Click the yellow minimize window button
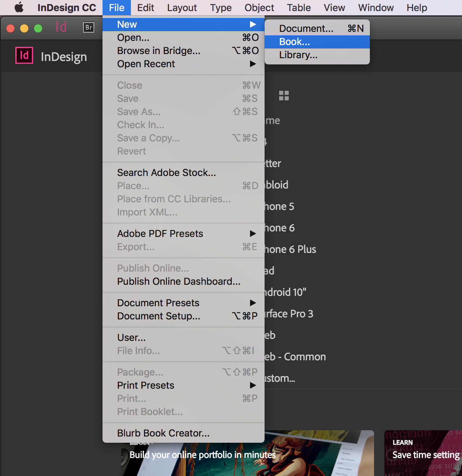The image size is (462, 476). click(x=24, y=28)
